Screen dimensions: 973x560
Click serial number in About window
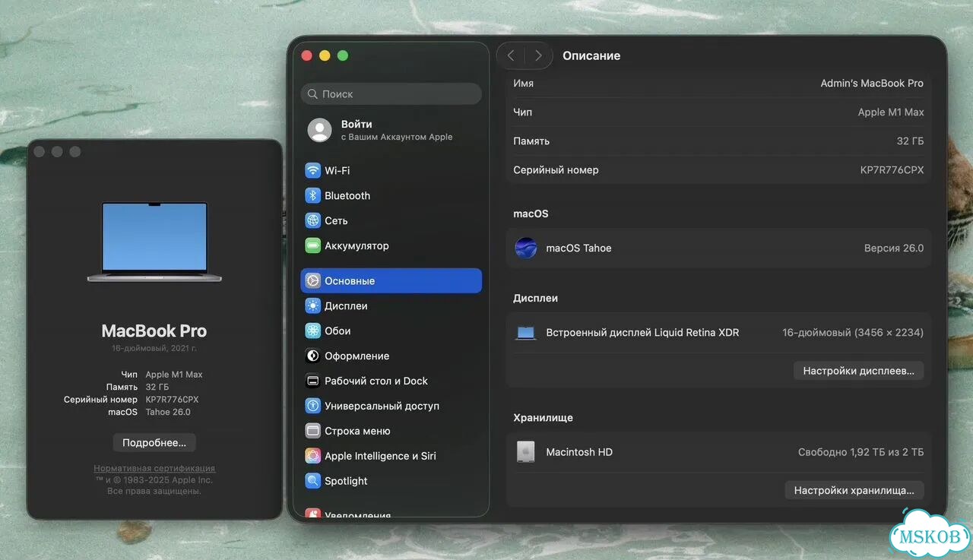[172, 400]
